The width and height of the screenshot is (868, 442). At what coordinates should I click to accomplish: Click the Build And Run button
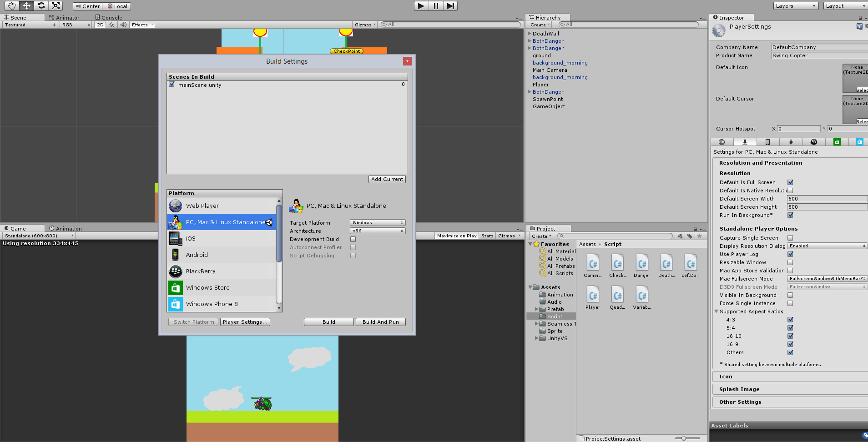click(x=381, y=322)
